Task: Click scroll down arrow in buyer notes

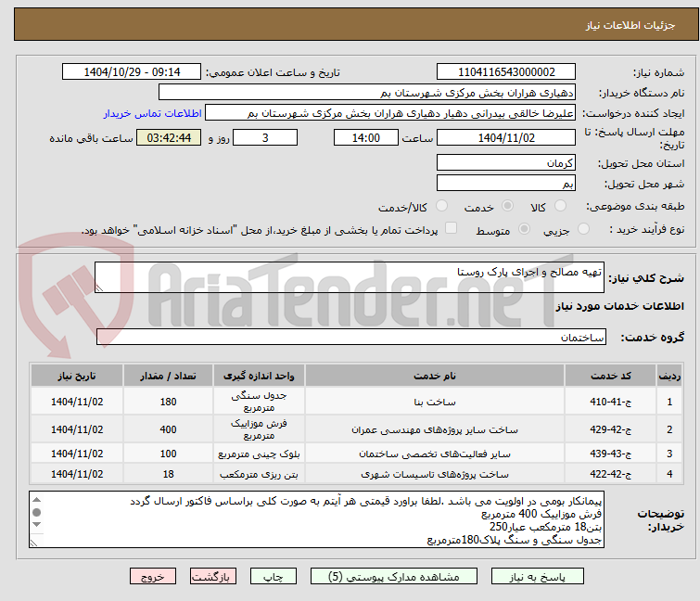Action: coord(36,524)
